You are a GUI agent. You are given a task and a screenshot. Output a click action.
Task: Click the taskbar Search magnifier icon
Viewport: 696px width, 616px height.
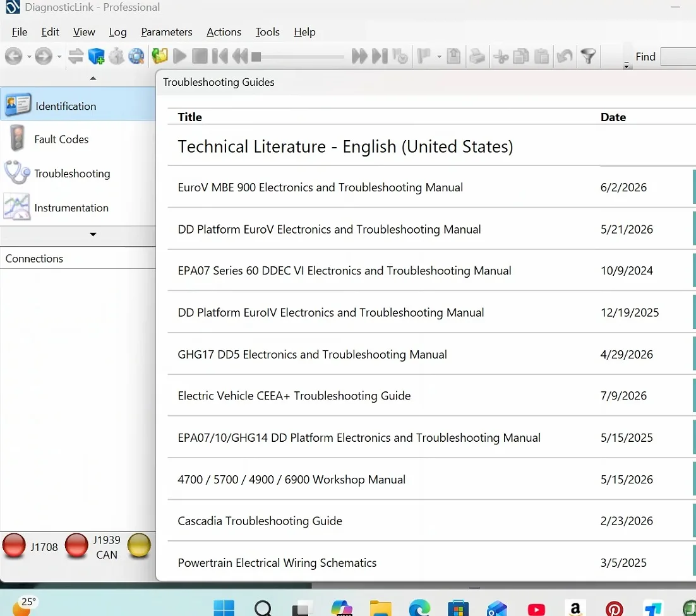[263, 608]
